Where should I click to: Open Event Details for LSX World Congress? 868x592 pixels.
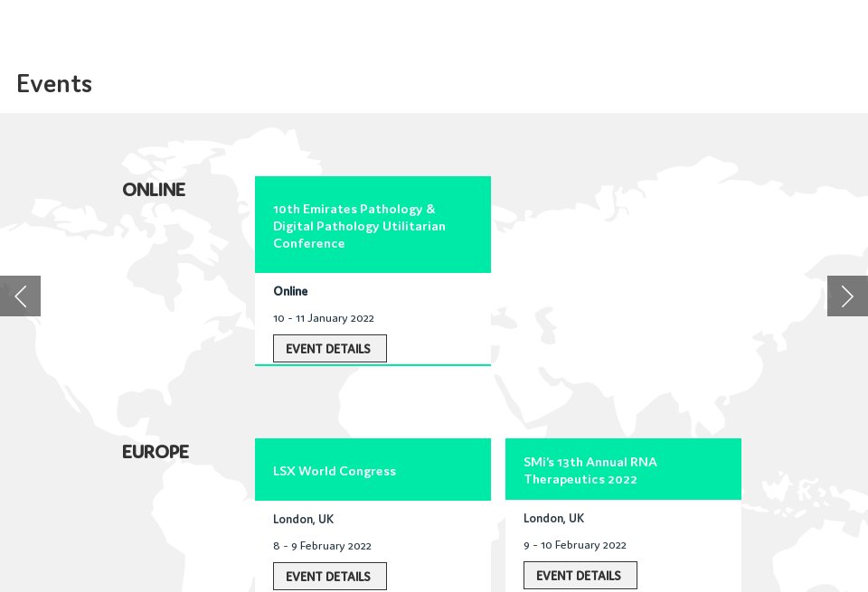point(329,577)
